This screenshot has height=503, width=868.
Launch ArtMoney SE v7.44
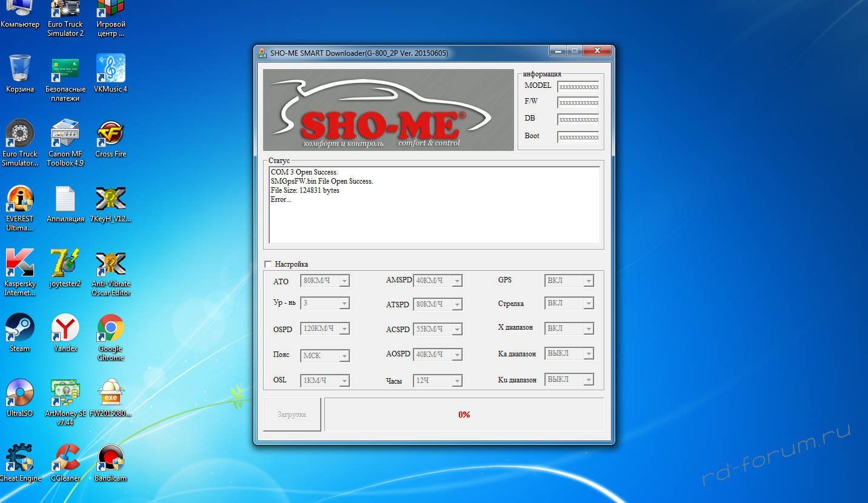pos(65,402)
